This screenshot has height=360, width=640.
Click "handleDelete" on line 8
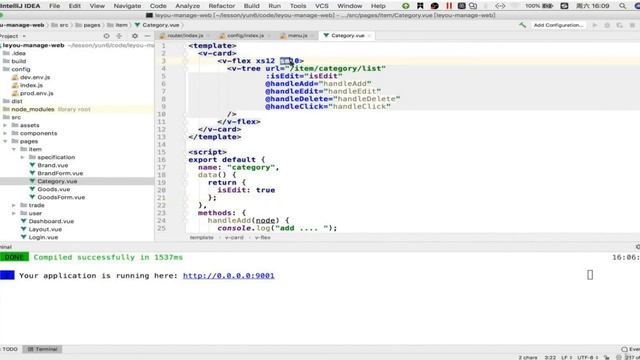[367, 99]
